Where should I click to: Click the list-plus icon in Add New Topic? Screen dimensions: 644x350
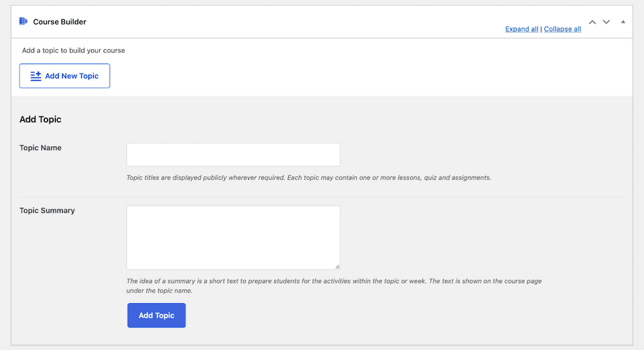point(36,76)
